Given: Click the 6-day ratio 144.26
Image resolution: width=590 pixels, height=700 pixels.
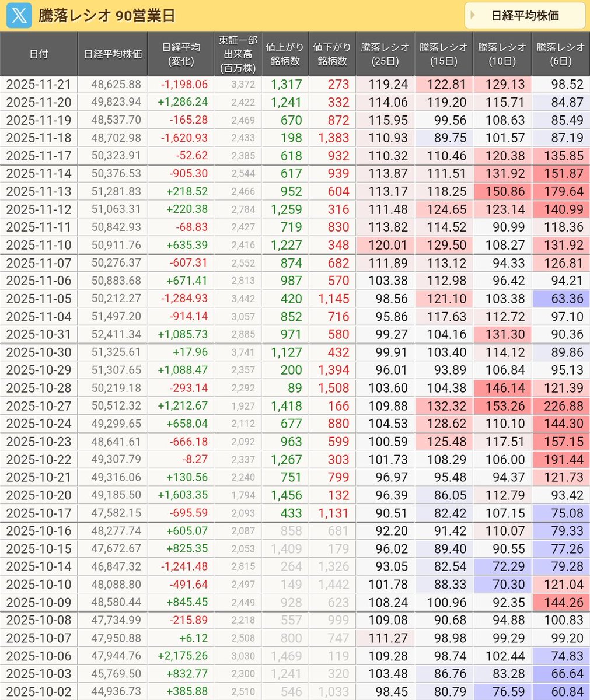Looking at the screenshot, I should (x=564, y=602).
